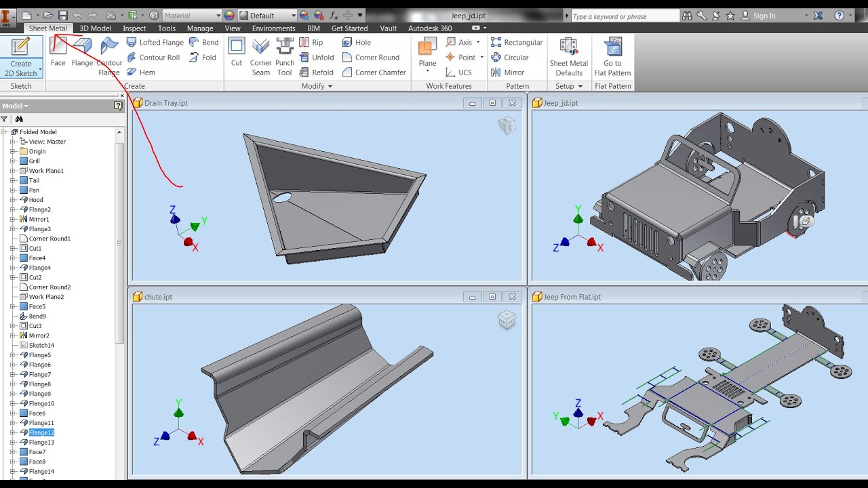The width and height of the screenshot is (868, 488).
Task: Click the Open file icon in quick access toolbar
Action: pyautogui.click(x=47, y=15)
